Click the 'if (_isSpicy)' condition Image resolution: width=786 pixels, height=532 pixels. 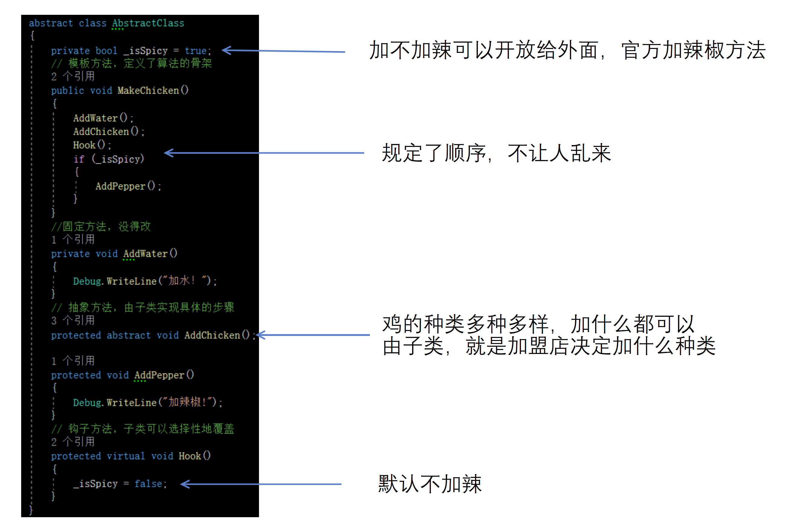click(x=108, y=159)
